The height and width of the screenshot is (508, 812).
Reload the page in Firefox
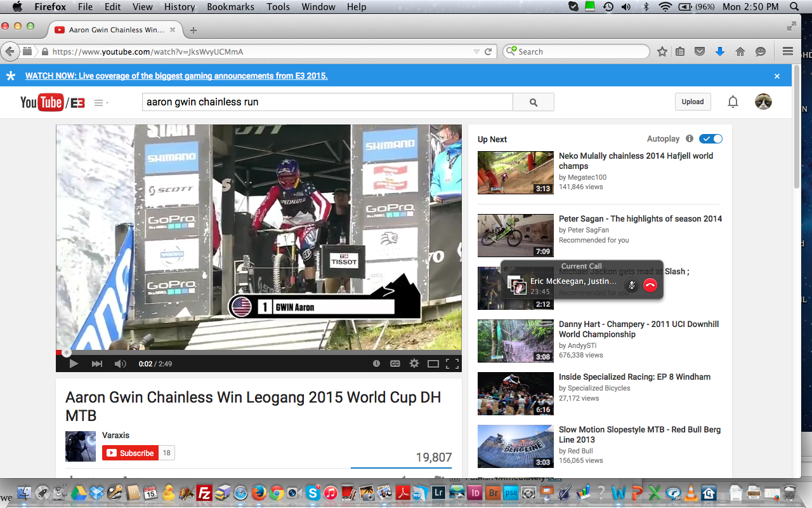(488, 52)
